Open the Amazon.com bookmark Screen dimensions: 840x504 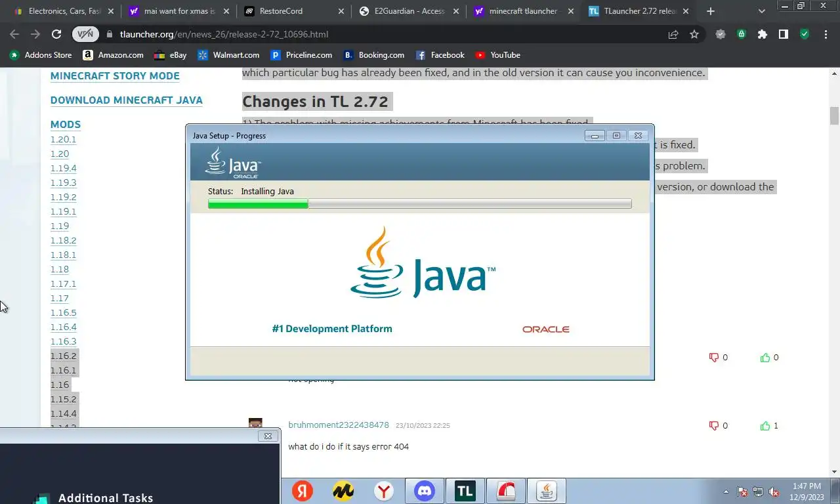tap(114, 55)
